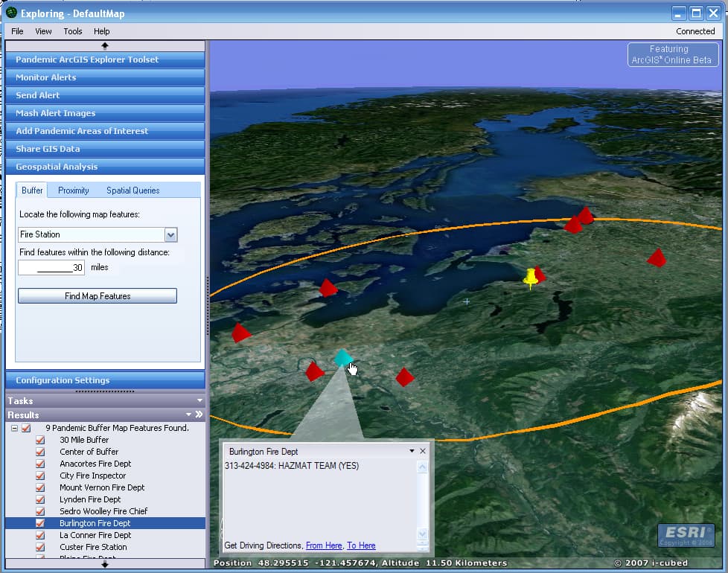Screen dimensions: 728x573
Task: Switch to the Proximity tab
Action: pos(73,190)
